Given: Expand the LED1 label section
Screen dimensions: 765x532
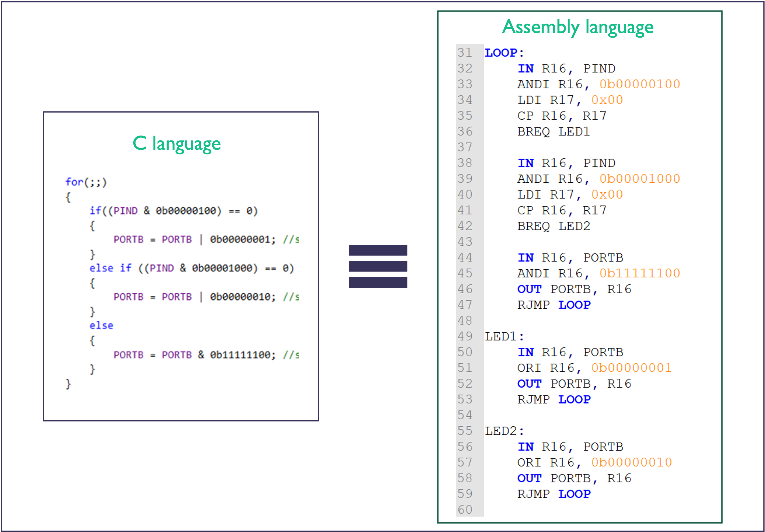Looking at the screenshot, I should [x=504, y=336].
